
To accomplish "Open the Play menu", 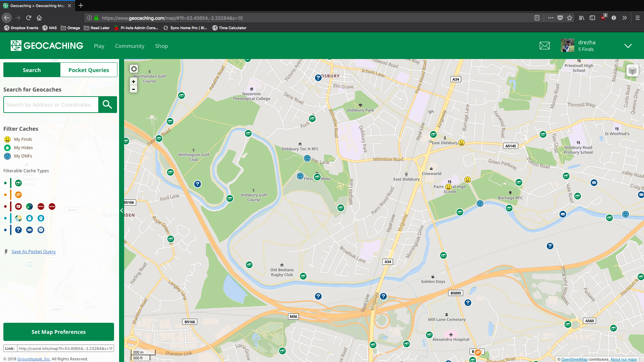I will (x=99, y=46).
